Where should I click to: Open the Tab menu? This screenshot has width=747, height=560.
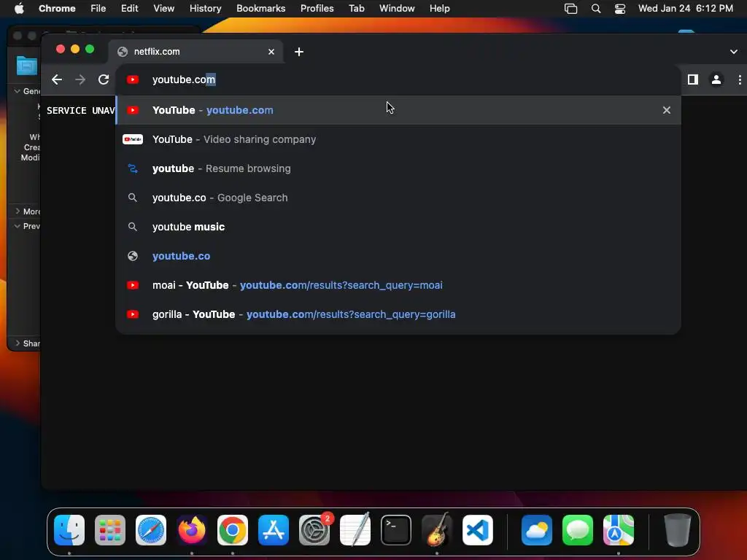coord(356,8)
